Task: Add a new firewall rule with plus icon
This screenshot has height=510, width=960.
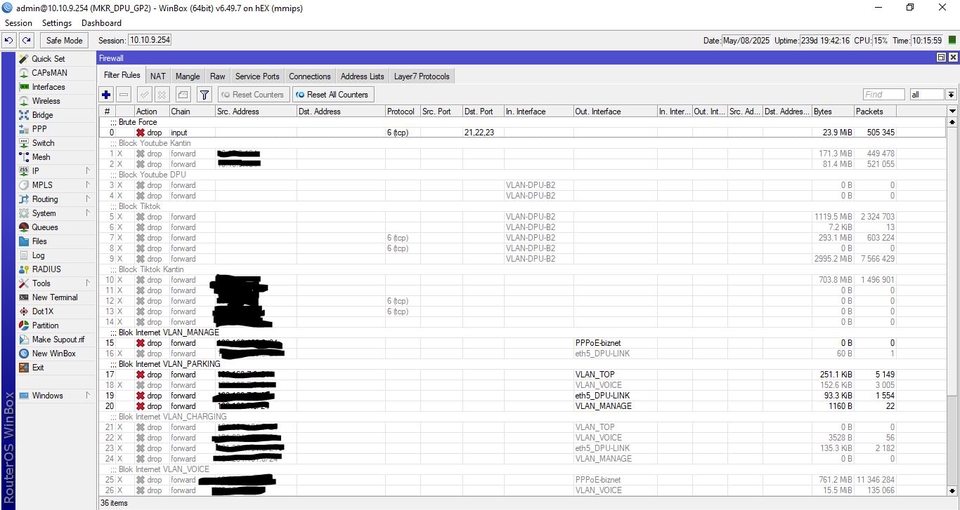Action: [107, 94]
